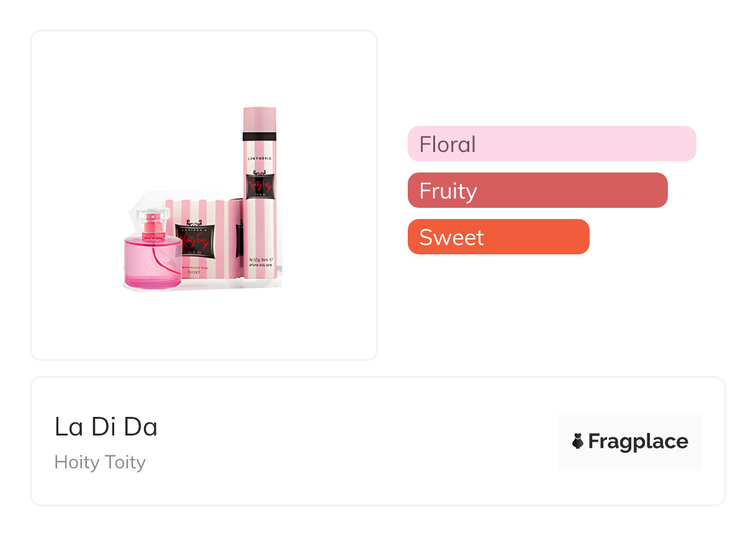This screenshot has width=756, height=536.
Task: Click the La Di Da perfume title
Action: (x=106, y=427)
